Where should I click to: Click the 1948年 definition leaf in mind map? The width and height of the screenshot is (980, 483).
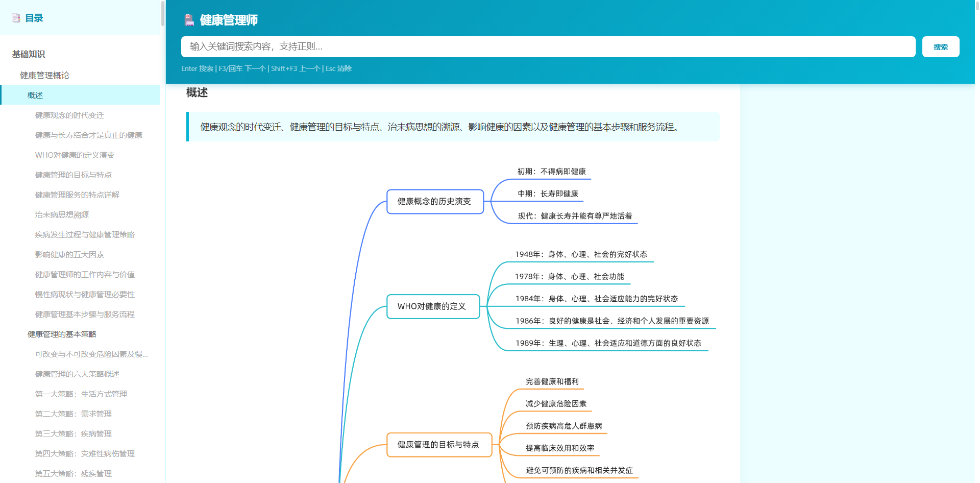581,254
